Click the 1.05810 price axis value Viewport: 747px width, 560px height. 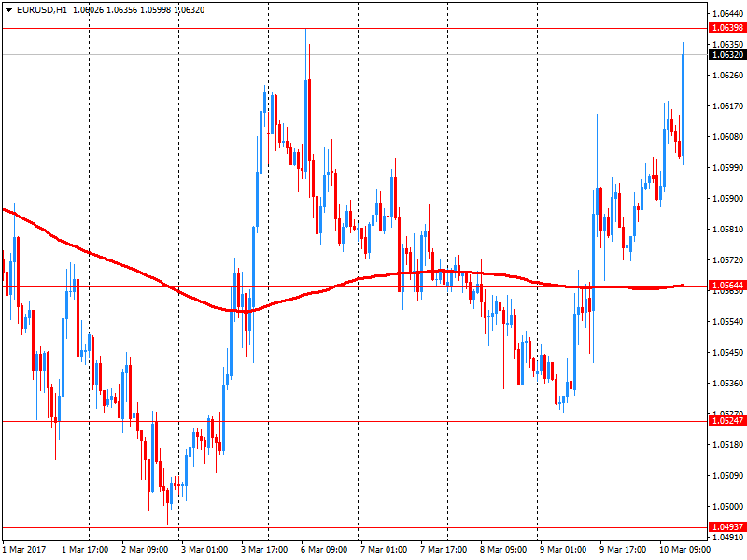(x=728, y=229)
